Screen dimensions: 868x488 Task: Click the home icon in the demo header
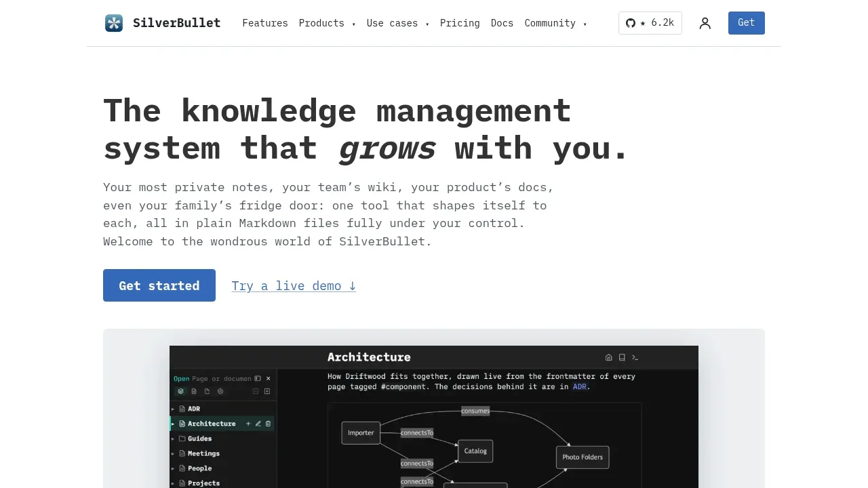click(x=609, y=357)
